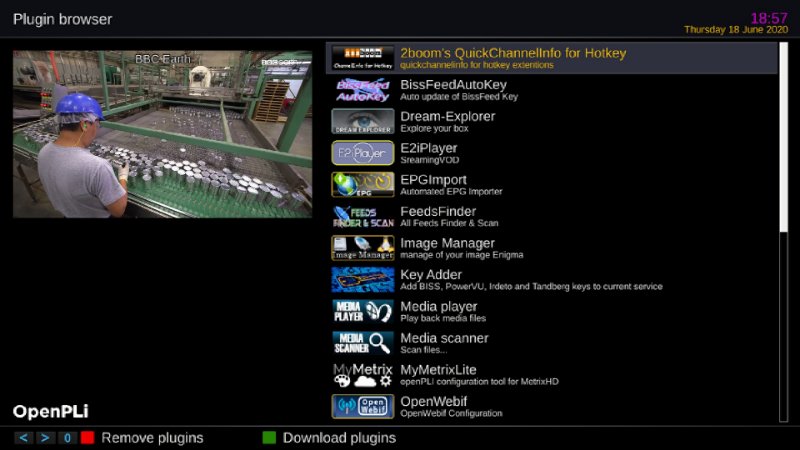Select 'BissFeedAutoKey' list entry title
This screenshot has width=800, height=450.
[453, 85]
